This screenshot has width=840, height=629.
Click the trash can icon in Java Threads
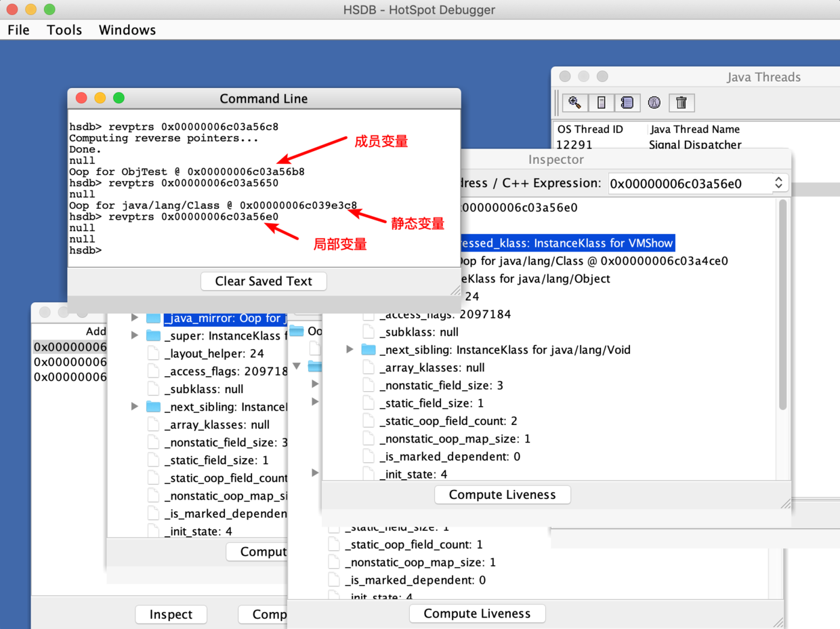click(681, 102)
